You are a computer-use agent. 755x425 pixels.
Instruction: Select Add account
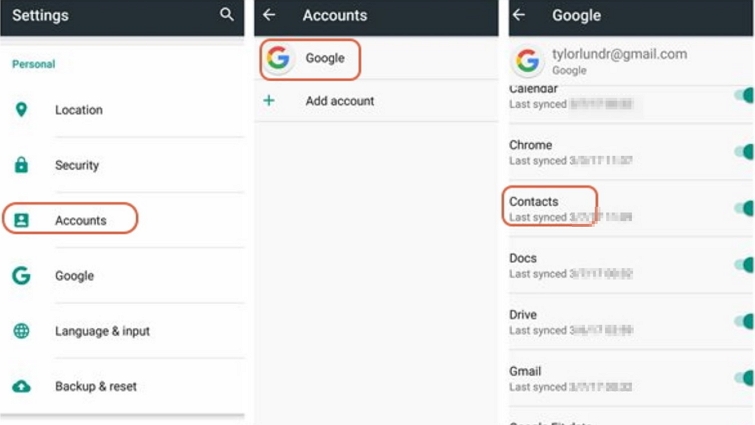point(339,101)
